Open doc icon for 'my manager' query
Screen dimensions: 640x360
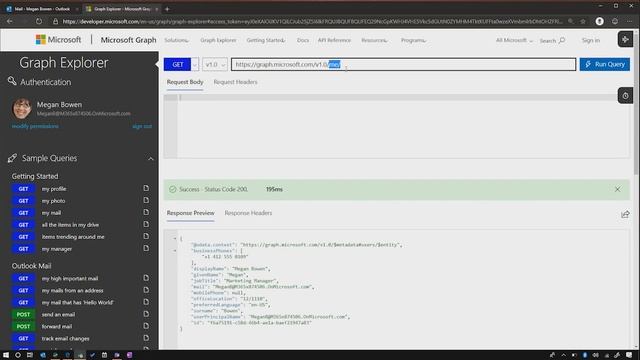146,248
